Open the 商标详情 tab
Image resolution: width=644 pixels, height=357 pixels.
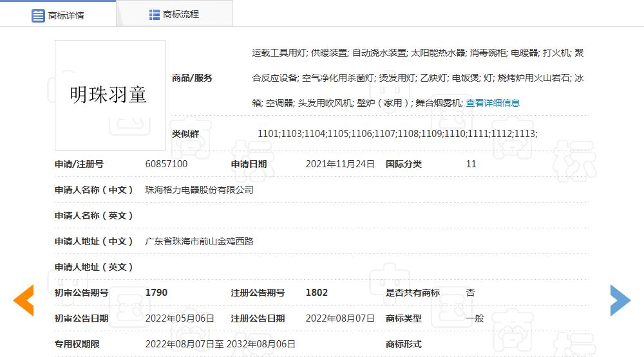pos(58,15)
